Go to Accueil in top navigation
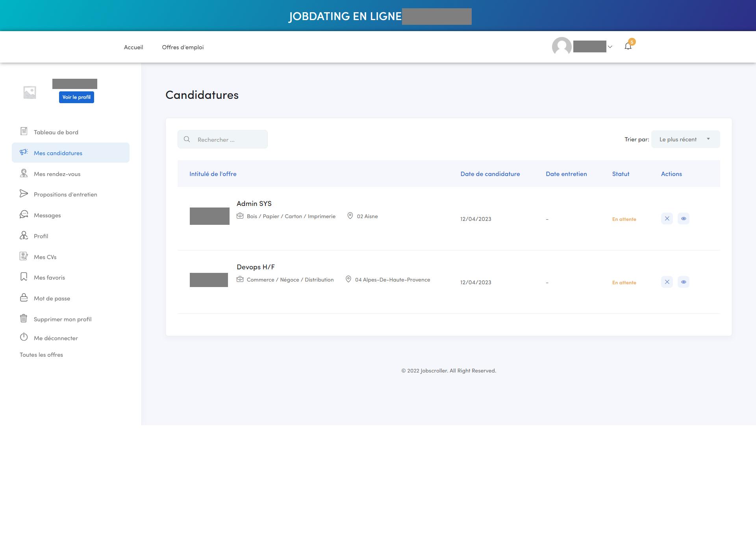Image resolution: width=756 pixels, height=541 pixels. pos(133,47)
